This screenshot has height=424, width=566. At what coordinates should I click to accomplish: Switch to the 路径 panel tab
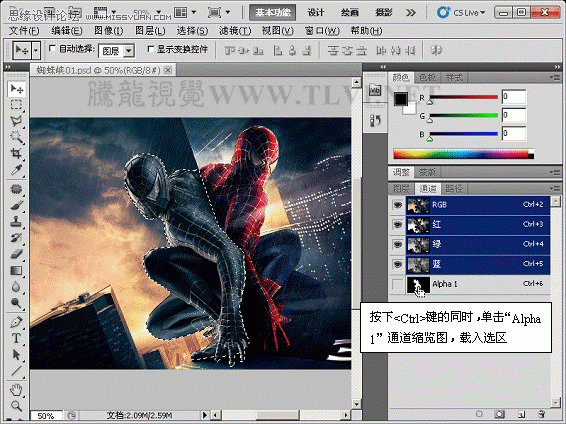[x=454, y=188]
